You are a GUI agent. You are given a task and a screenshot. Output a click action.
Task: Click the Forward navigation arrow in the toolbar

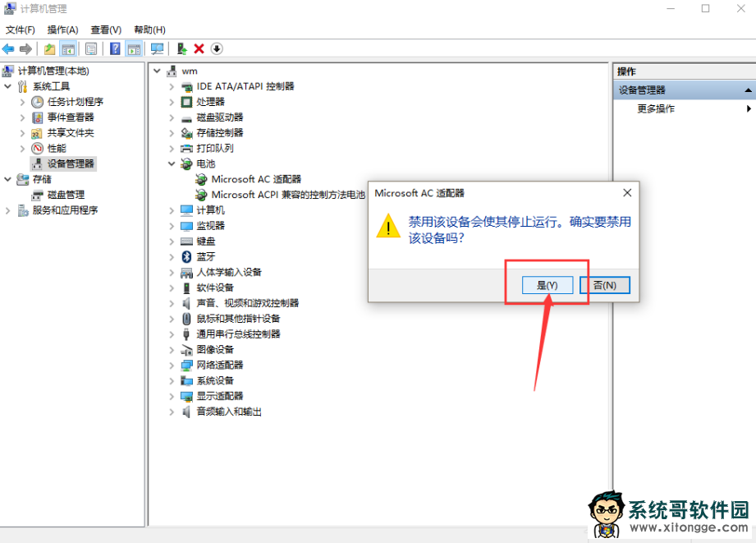click(x=25, y=48)
